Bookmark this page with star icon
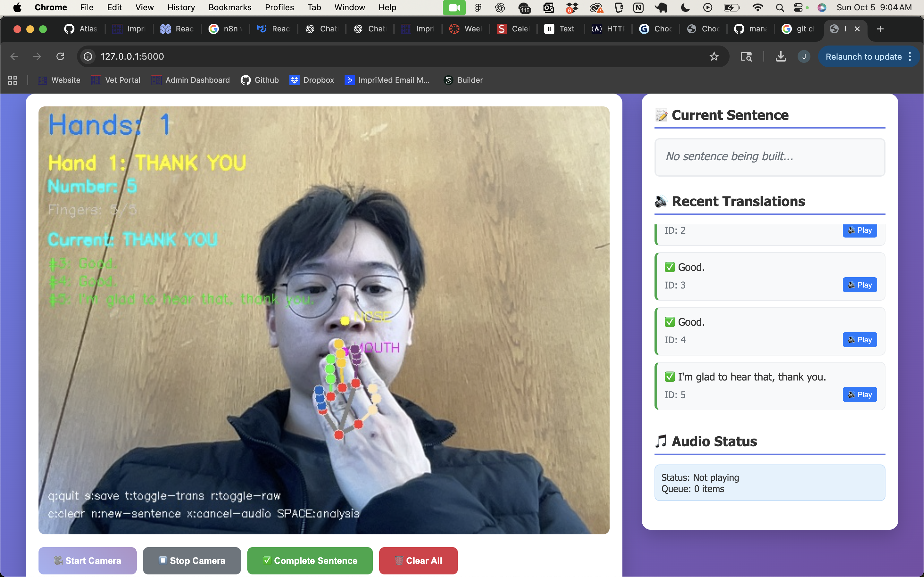The image size is (924, 577). (x=714, y=56)
